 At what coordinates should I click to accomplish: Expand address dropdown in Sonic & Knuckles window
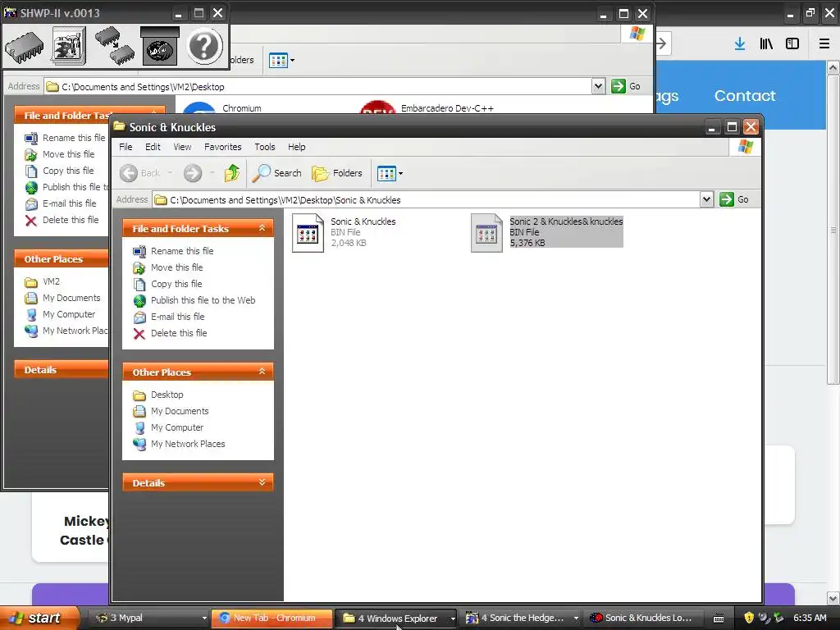click(x=706, y=200)
